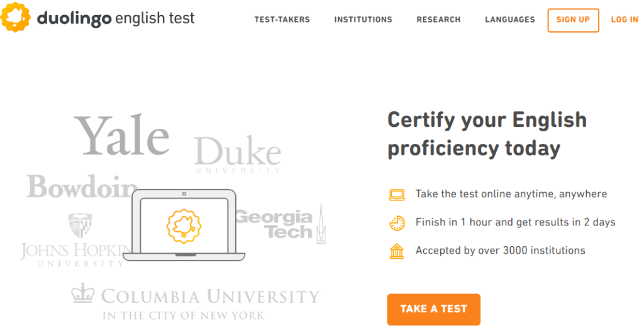This screenshot has height=331, width=644.
Task: Click the Duolingo owl logo icon
Action: [17, 18]
